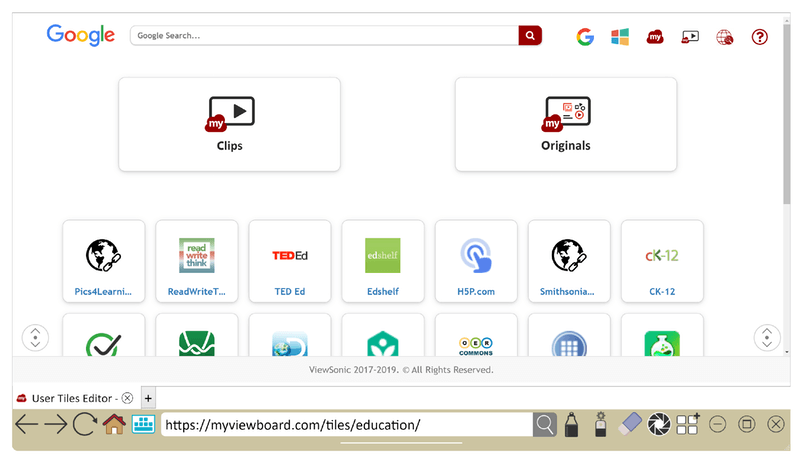Screen dimensions: 800x465
Task: Minimize the embedded browser window
Action: (x=717, y=424)
